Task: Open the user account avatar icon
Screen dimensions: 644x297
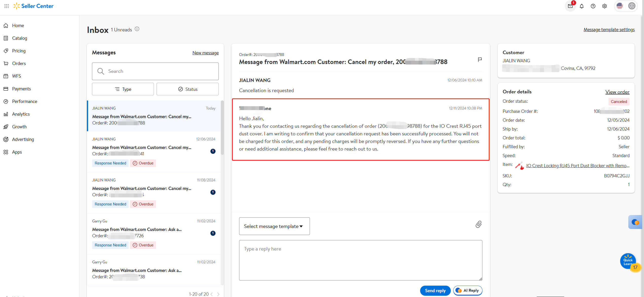Action: (632, 6)
